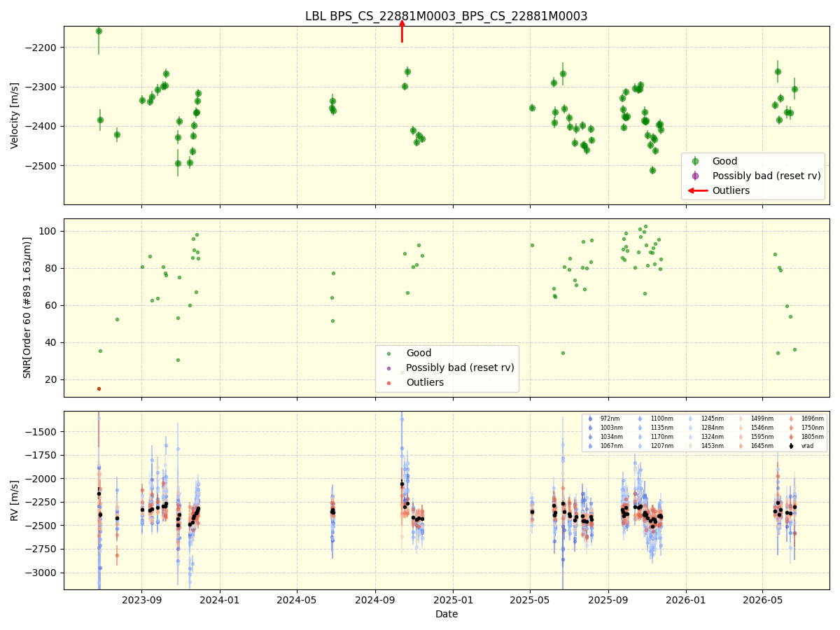This screenshot has width=840, height=630.
Task: Click "Possibly bad (reset rv)" in velocity legend
Action: tap(766, 176)
